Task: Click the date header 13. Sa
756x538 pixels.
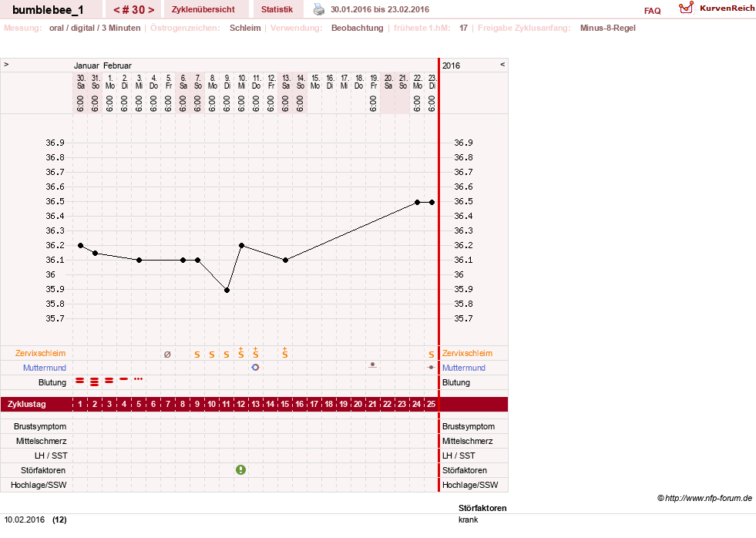Action: [285, 82]
